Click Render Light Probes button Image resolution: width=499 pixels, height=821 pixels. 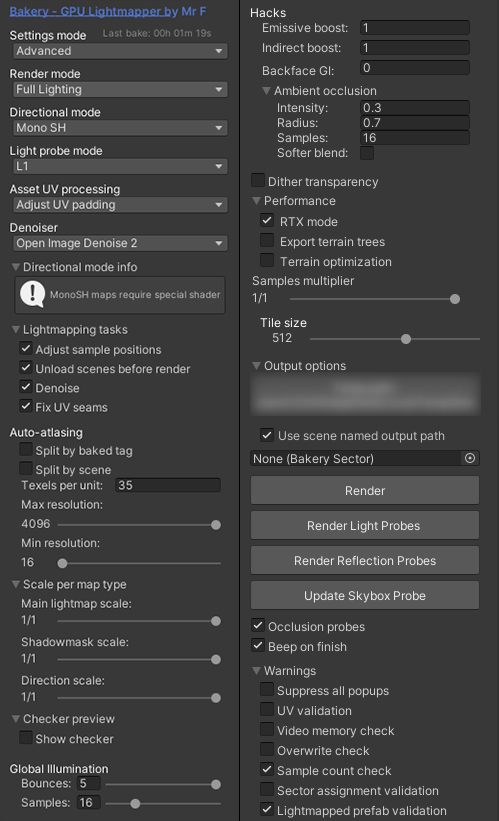pos(365,525)
